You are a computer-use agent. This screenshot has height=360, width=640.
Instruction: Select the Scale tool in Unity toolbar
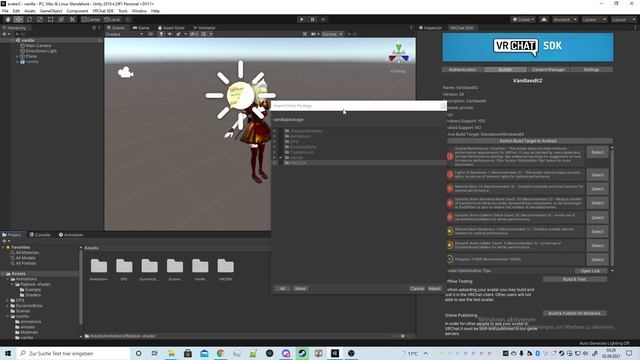click(40, 20)
